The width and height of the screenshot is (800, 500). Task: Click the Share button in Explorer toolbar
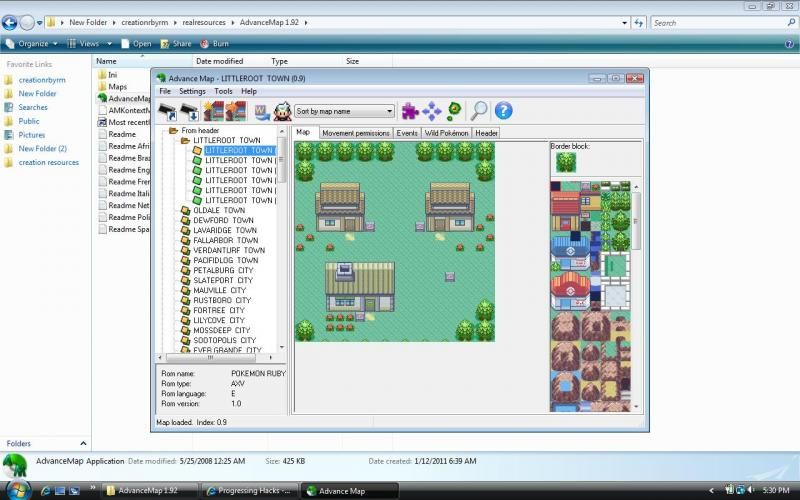pos(176,44)
